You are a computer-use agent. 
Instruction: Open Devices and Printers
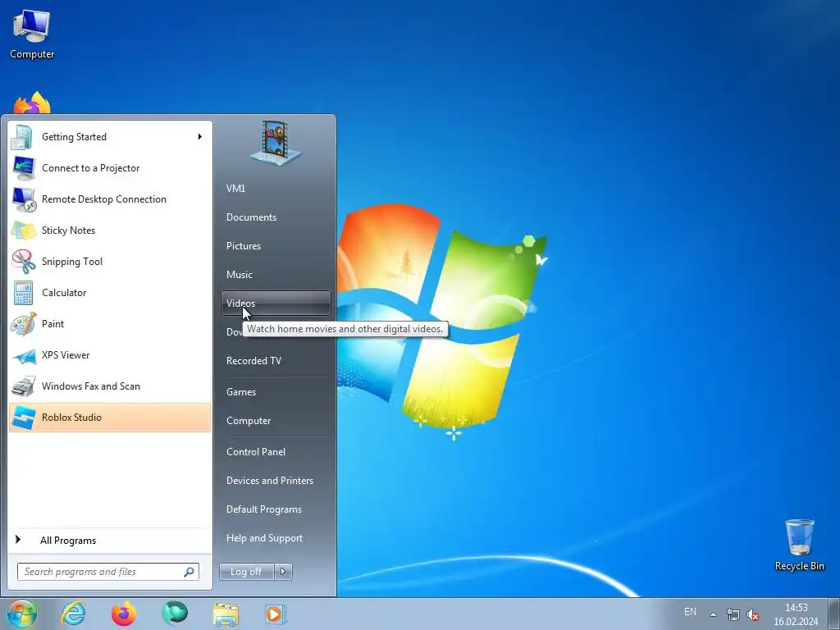pyautogui.click(x=276, y=481)
